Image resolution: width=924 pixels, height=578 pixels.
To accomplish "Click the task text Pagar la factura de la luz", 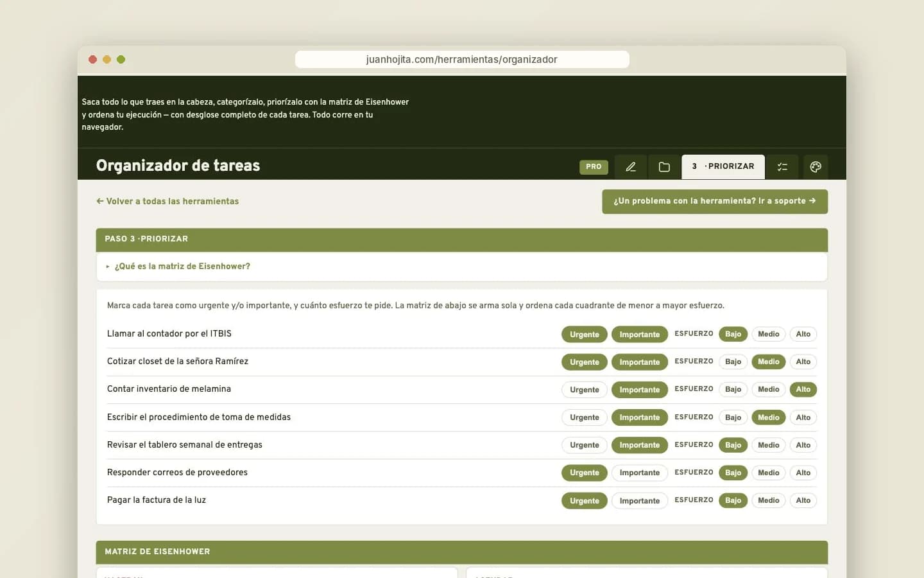I will pos(157,500).
